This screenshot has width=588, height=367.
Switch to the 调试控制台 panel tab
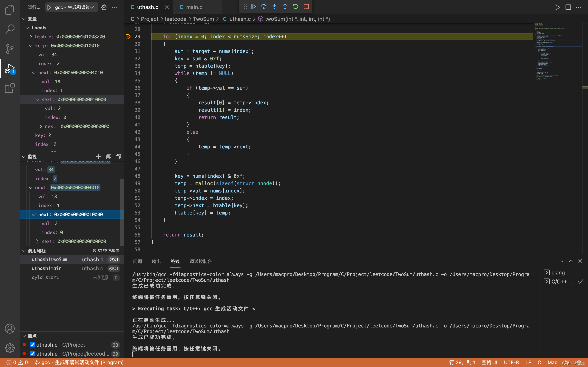[x=200, y=261]
